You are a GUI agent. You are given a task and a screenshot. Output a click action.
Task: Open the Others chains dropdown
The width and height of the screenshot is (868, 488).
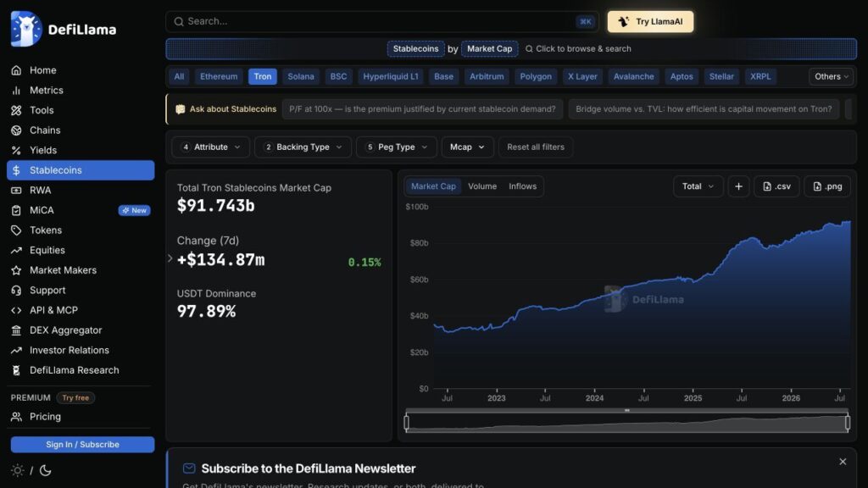[831, 76]
